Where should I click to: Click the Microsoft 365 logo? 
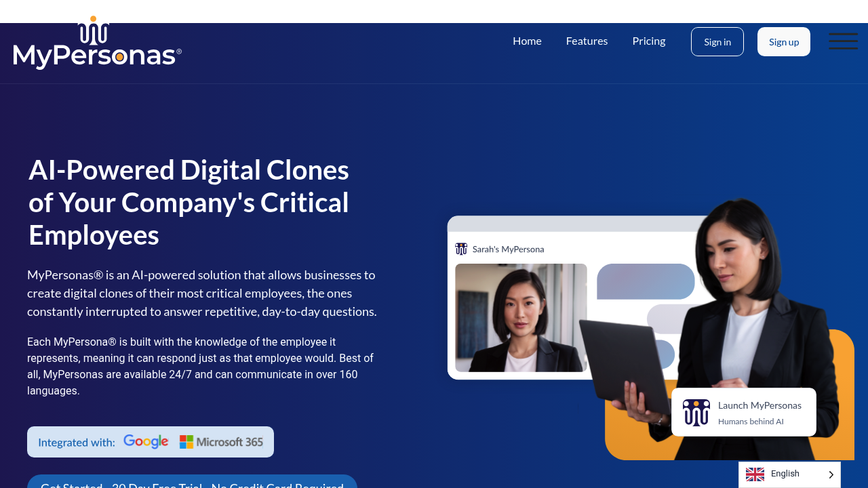pyautogui.click(x=221, y=442)
